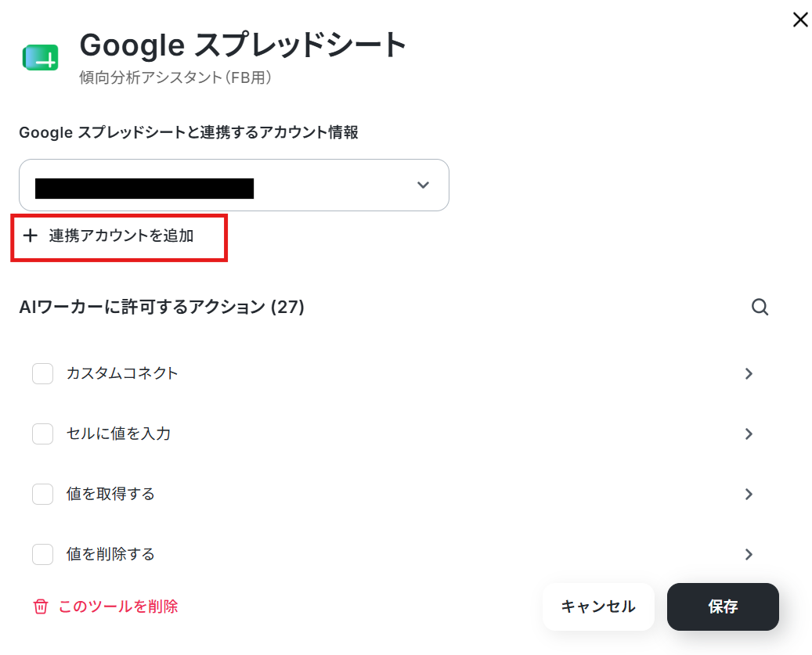Click the search magnifier icon for actions

760,307
